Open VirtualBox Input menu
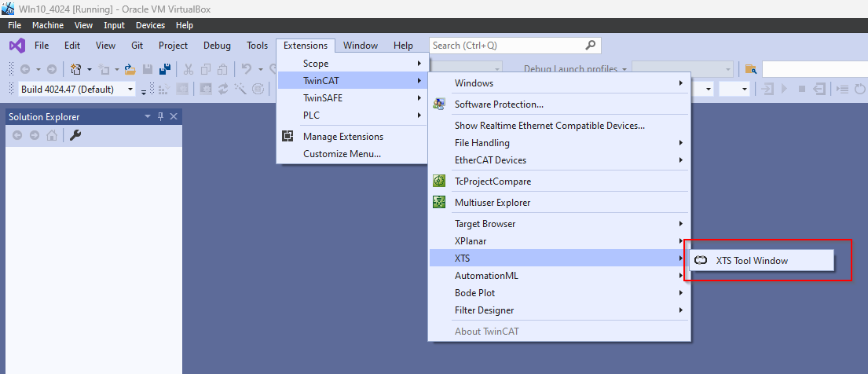868x374 pixels. 114,25
